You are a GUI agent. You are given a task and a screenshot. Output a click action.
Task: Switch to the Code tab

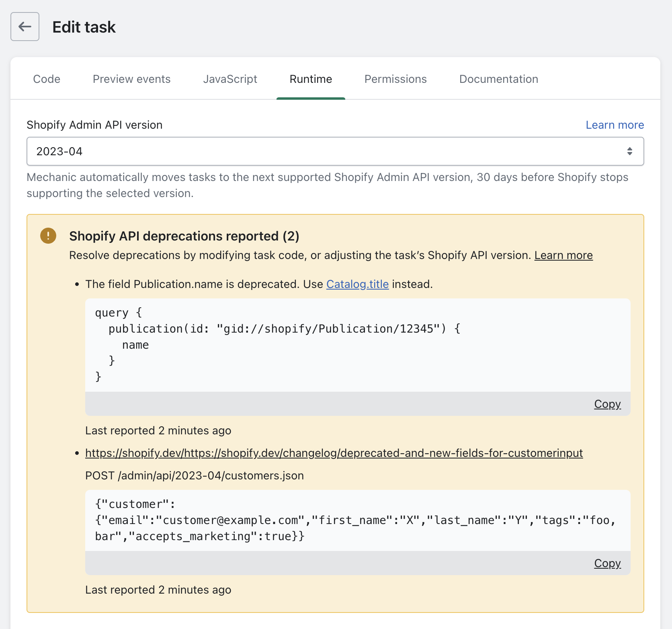click(x=47, y=79)
